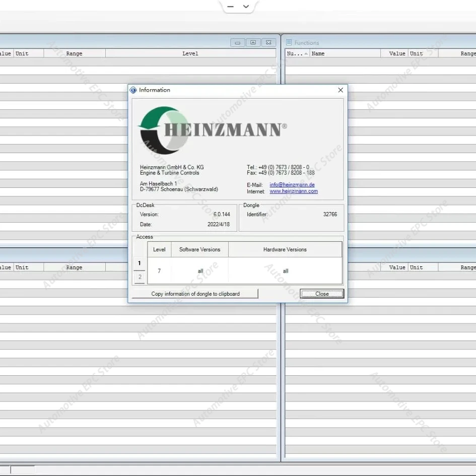This screenshot has height=476, width=476.
Task: Click the Close button in the Information dialog
Action: pos(322,294)
